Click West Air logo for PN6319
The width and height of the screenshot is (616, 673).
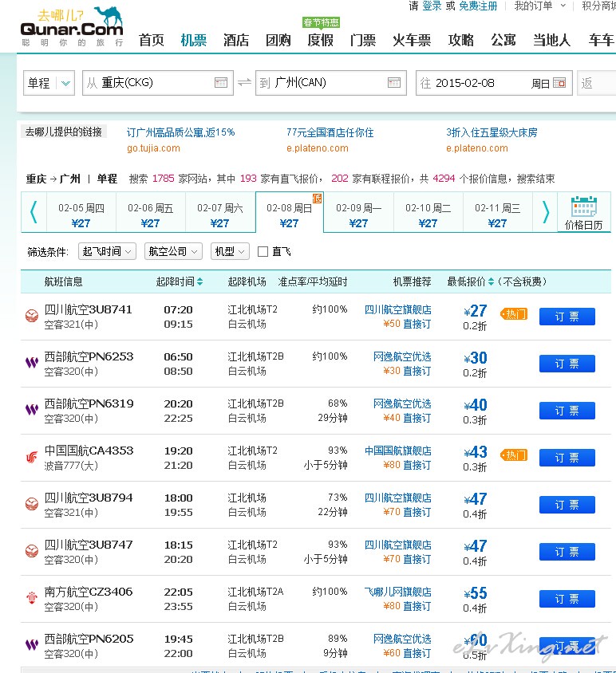point(32,410)
